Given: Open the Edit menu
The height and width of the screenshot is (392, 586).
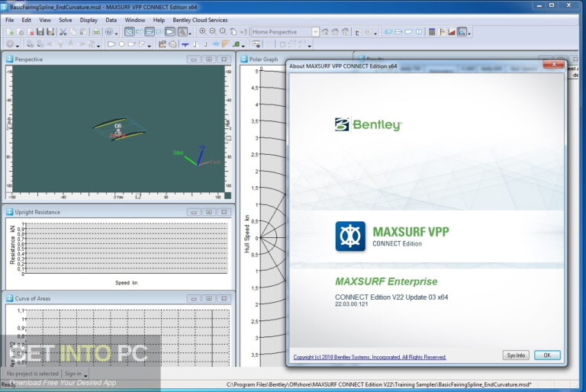Looking at the screenshot, I should pos(26,20).
